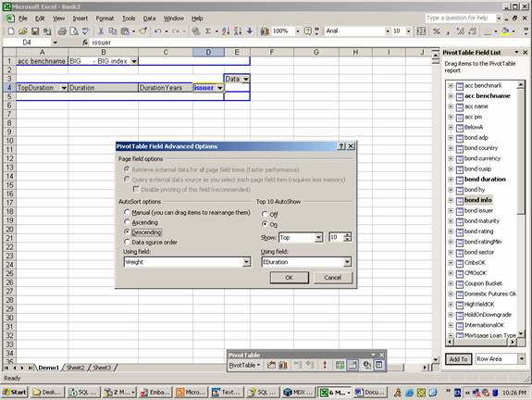The height and width of the screenshot is (400, 532).
Task: Click the Fill Color paint bucket icon
Action: pyautogui.click(x=505, y=31)
